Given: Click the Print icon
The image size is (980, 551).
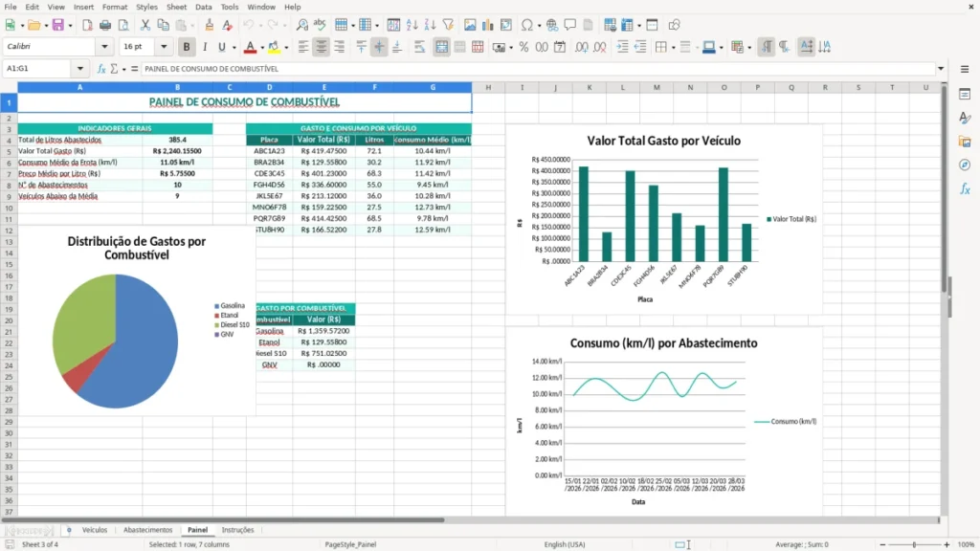Looking at the screenshot, I should (x=105, y=25).
